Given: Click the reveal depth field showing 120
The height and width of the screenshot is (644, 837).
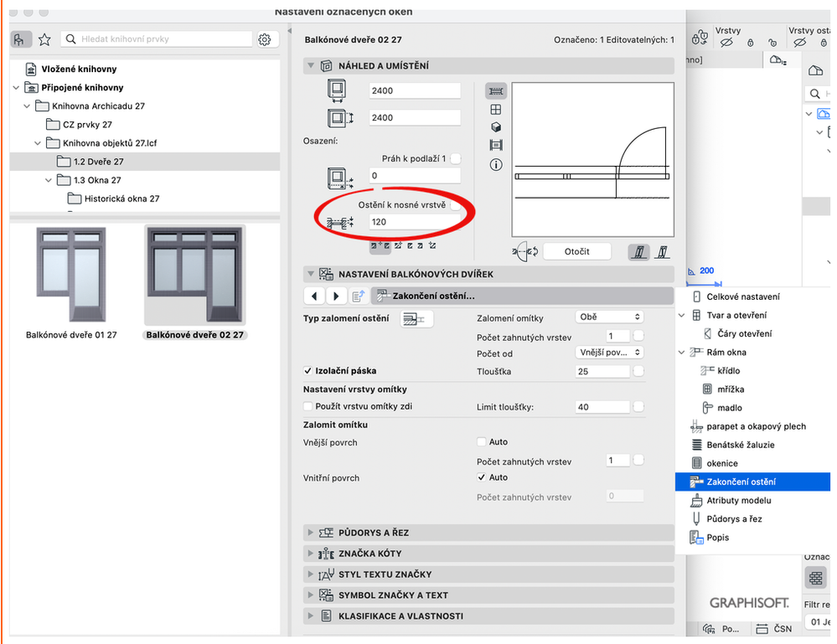Looking at the screenshot, I should pos(414,222).
